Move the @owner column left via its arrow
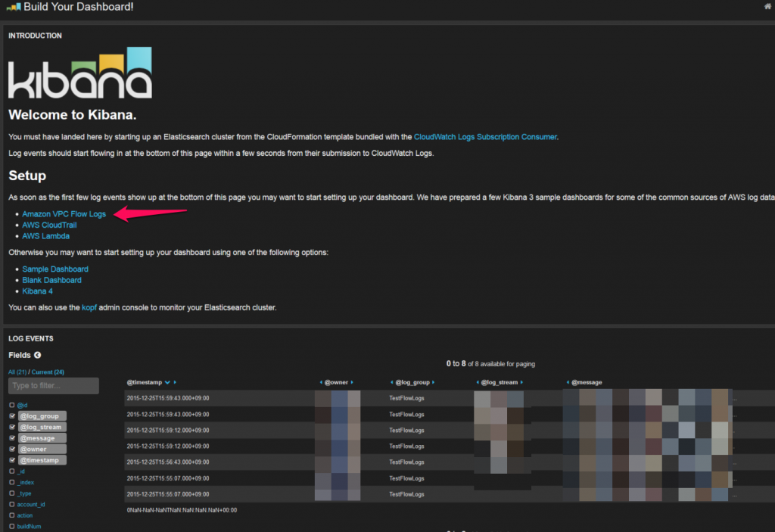This screenshot has height=532, width=775. [x=321, y=383]
